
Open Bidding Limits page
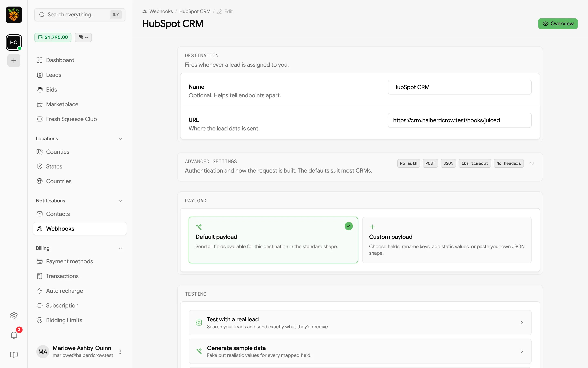click(80, 320)
